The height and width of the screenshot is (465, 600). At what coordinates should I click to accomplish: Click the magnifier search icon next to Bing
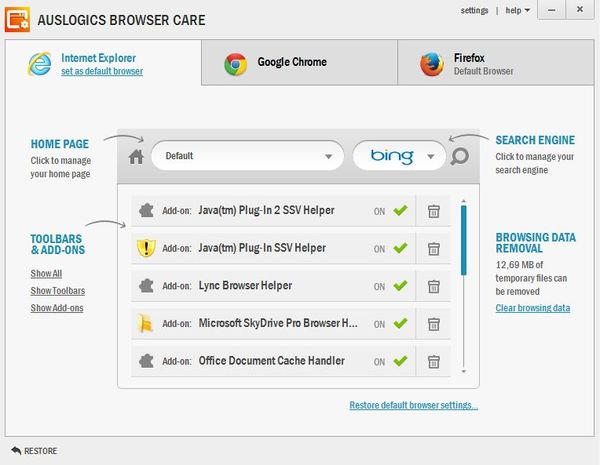(459, 156)
